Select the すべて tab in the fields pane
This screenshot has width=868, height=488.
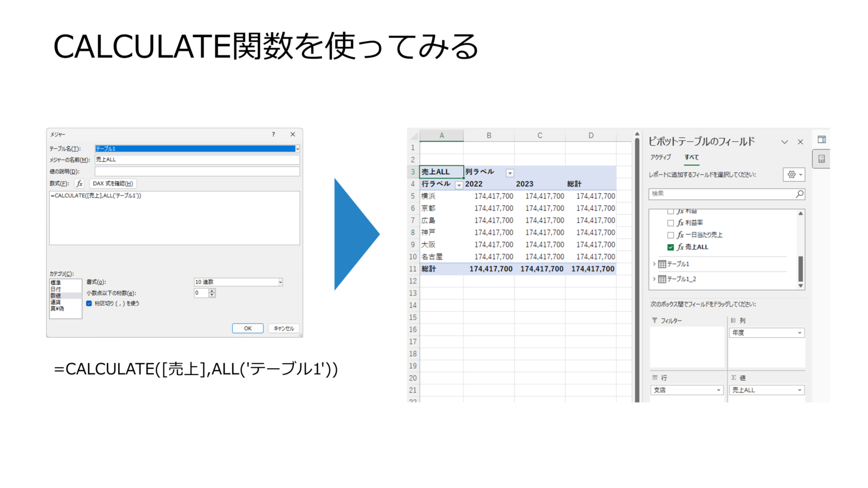[692, 158]
